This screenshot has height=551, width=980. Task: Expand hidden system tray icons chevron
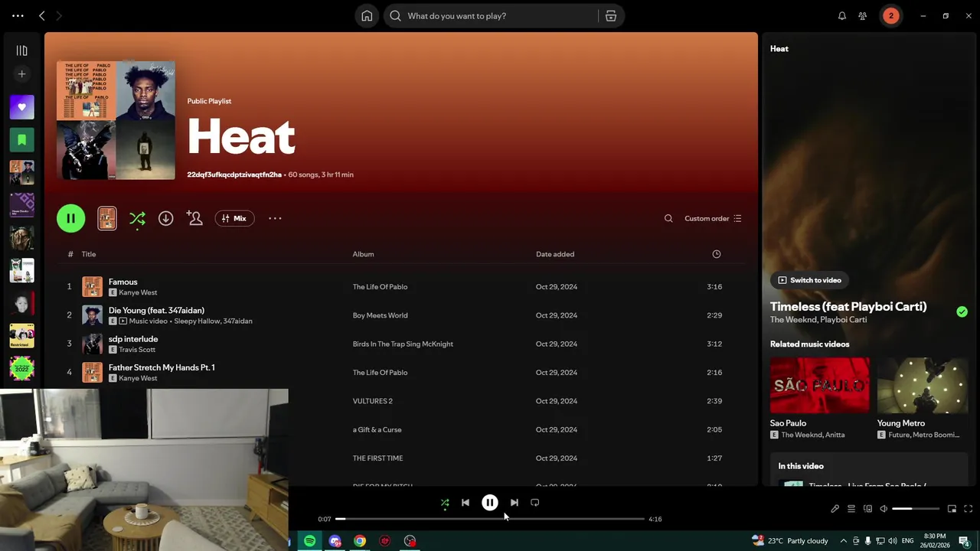[x=843, y=541]
